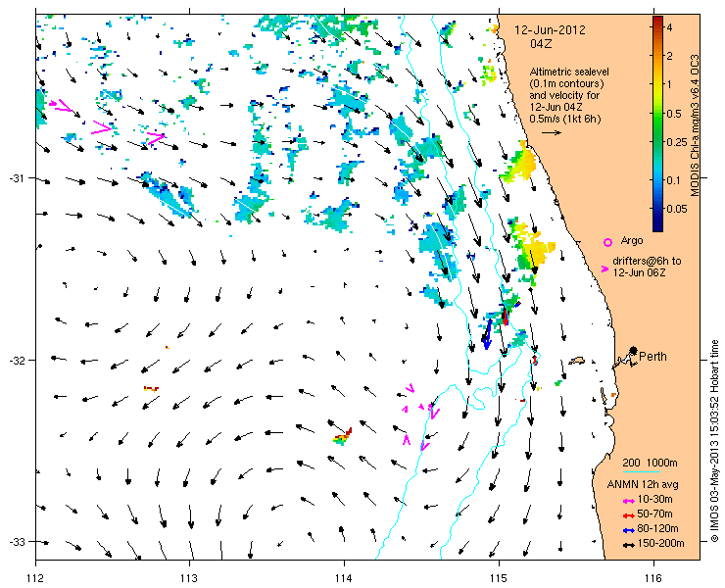Image resolution: width=725 pixels, height=588 pixels.
Task: Click the colorbar tick label 0.5
Action: pos(675,114)
